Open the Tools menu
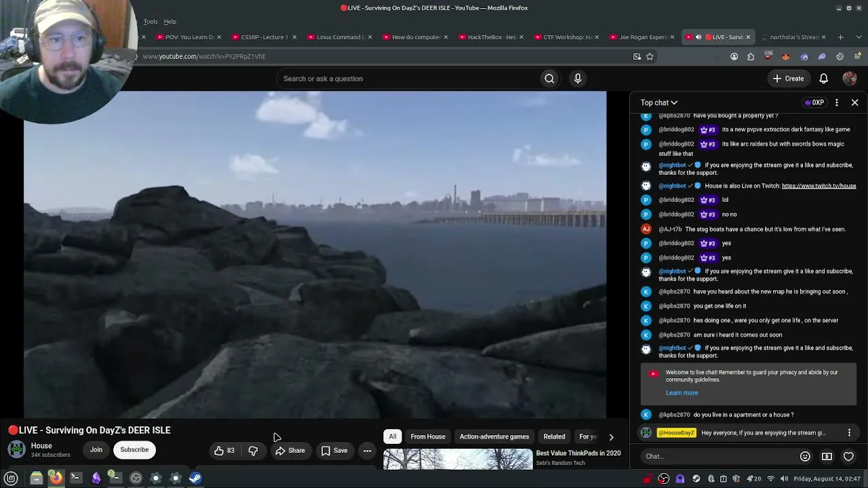 coord(151,22)
